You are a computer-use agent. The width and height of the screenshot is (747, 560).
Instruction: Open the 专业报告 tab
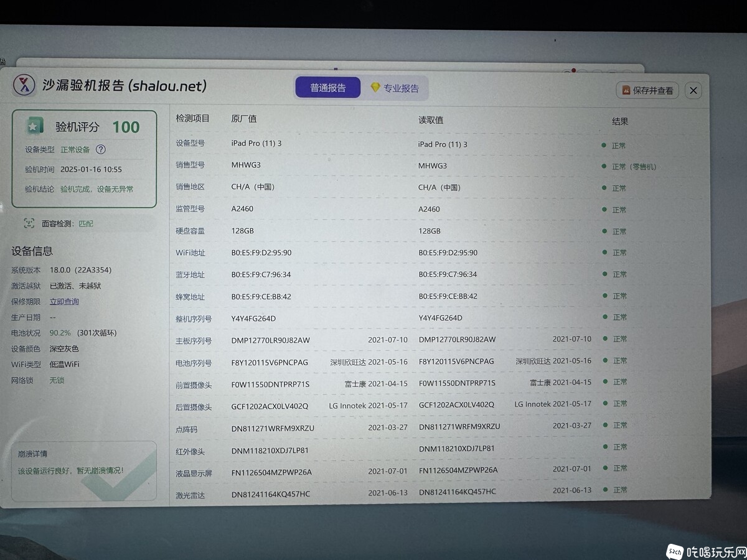(395, 88)
